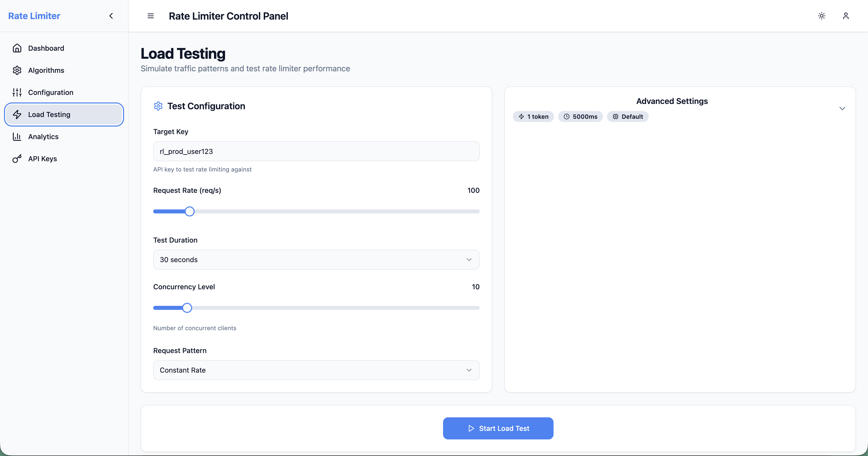
Task: Click the Load Testing page heading
Action: point(183,53)
